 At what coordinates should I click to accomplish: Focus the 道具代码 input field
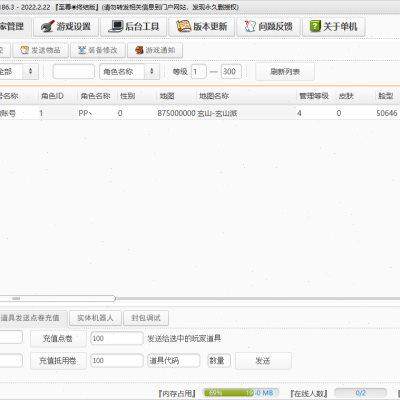[x=174, y=360]
